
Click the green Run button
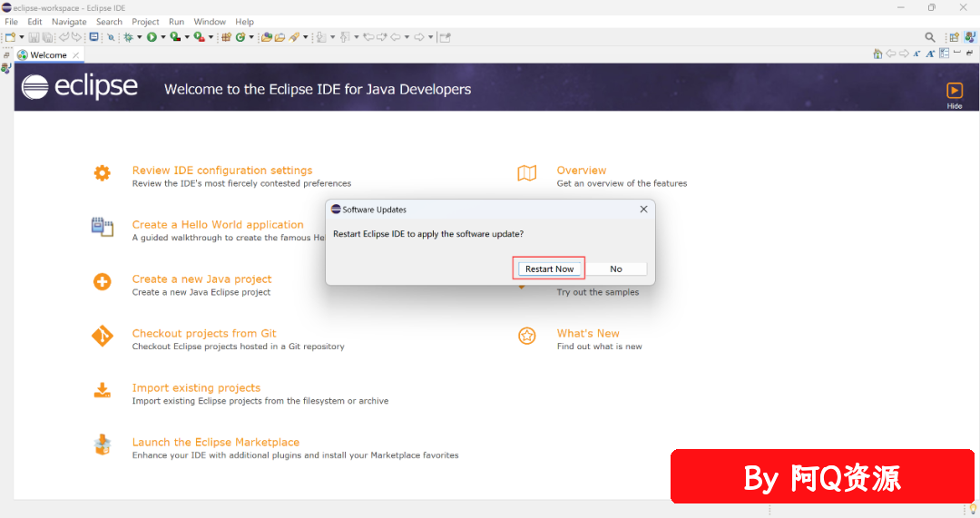(x=152, y=37)
